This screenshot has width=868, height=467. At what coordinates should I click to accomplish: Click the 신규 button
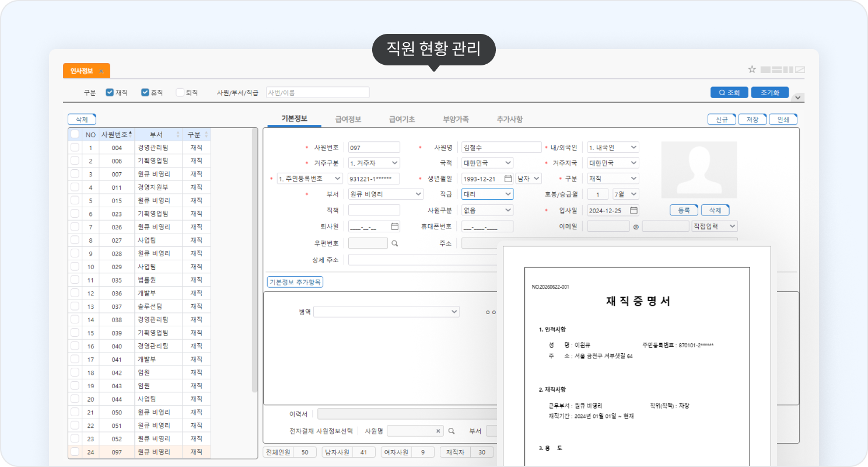[x=722, y=119]
